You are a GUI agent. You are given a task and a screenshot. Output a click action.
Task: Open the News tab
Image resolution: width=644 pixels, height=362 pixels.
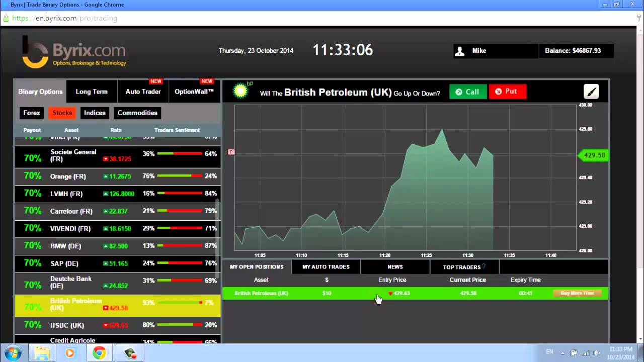pos(395,267)
